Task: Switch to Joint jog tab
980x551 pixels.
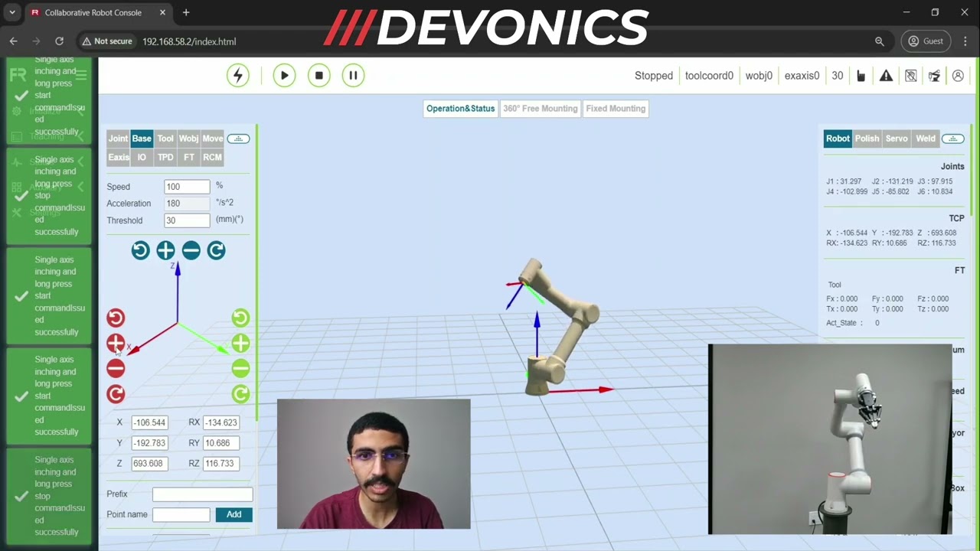Action: 118,139
